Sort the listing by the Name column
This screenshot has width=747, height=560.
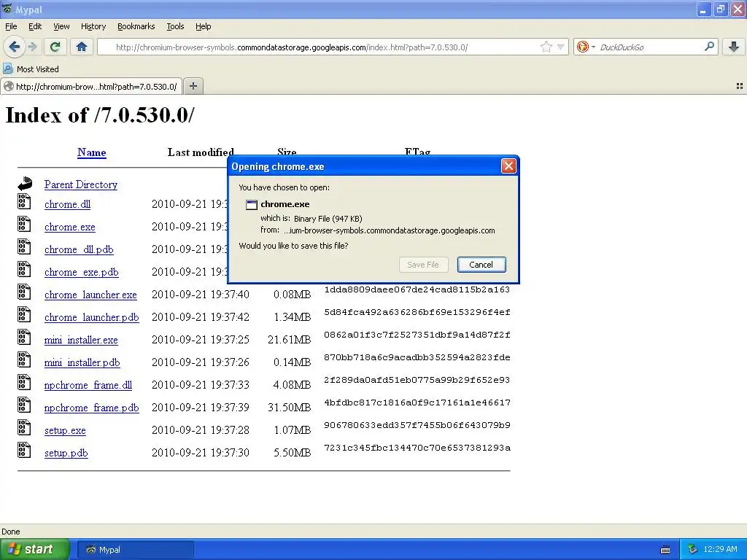click(x=91, y=152)
